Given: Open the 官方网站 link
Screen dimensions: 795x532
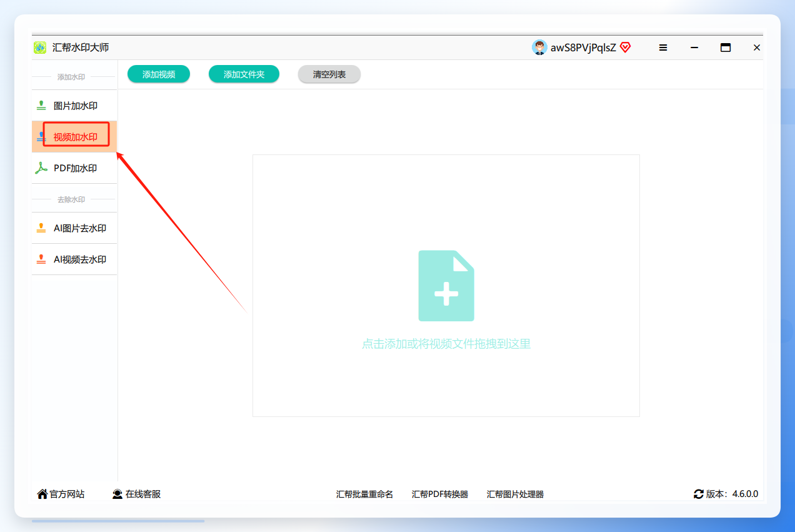Looking at the screenshot, I should [67, 494].
